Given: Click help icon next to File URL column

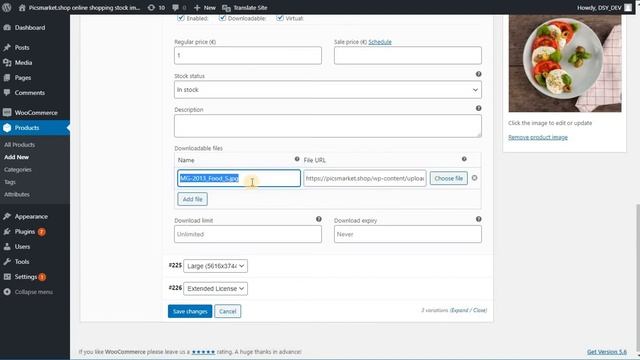Looking at the screenshot, I should coord(464,159).
